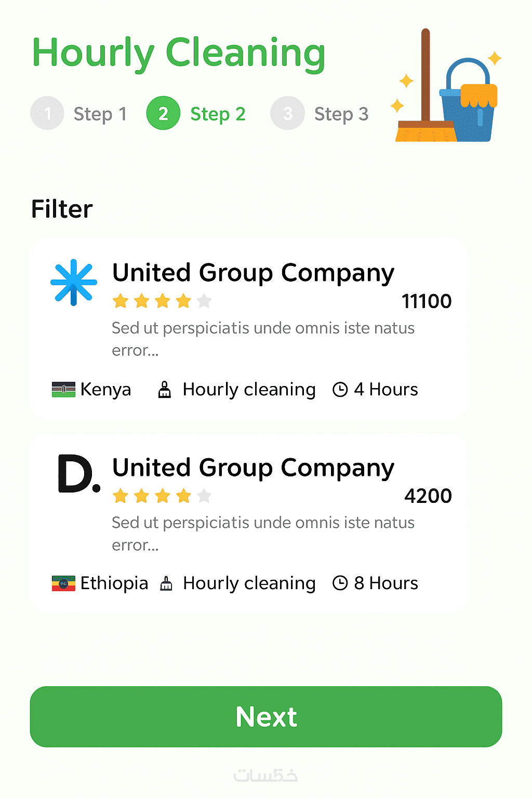The height and width of the screenshot is (798, 532).
Task: Click the 11100 price value
Action: point(427,301)
